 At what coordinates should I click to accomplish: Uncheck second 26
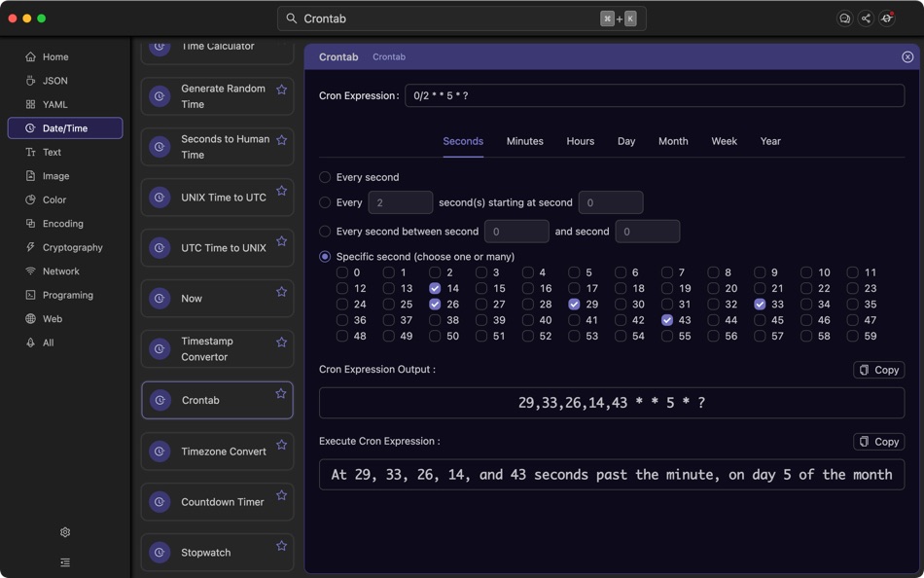point(435,305)
